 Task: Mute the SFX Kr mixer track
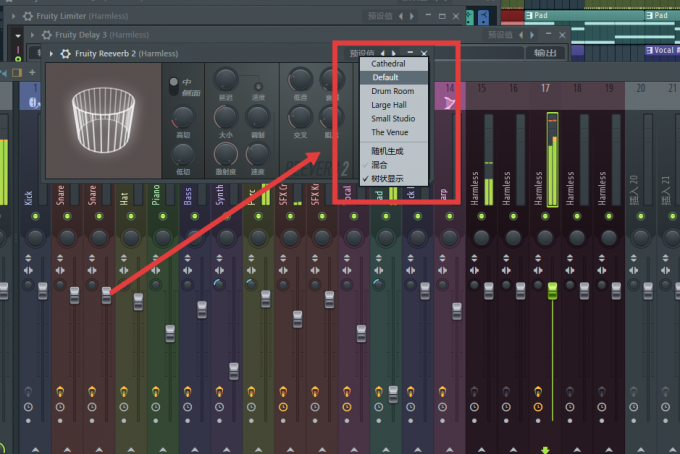coord(322,216)
